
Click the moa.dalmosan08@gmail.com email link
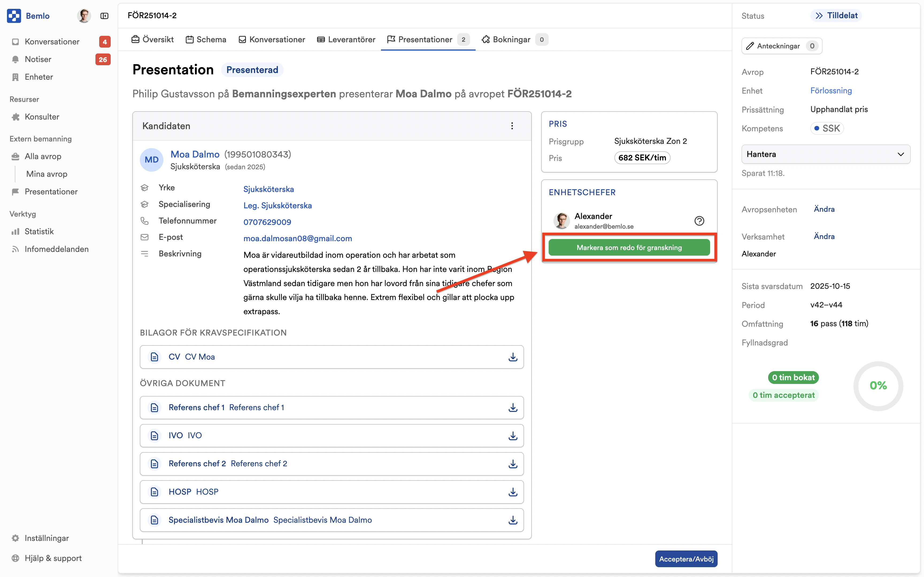[298, 239]
